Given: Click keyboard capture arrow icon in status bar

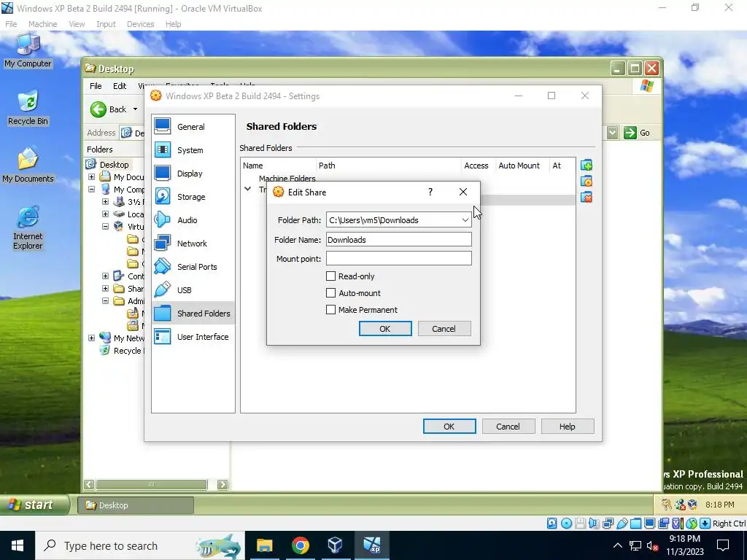Looking at the screenshot, I should point(705,524).
